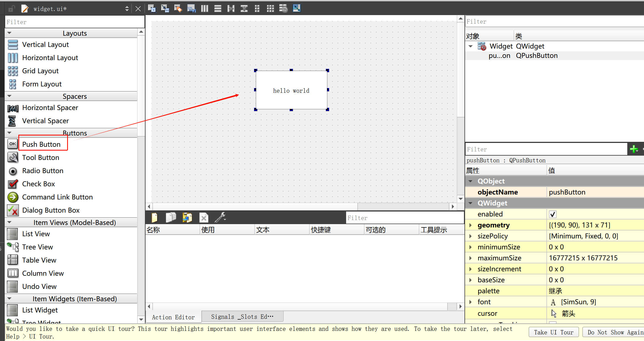Click the Adjust Size toolbar icon

point(297,9)
